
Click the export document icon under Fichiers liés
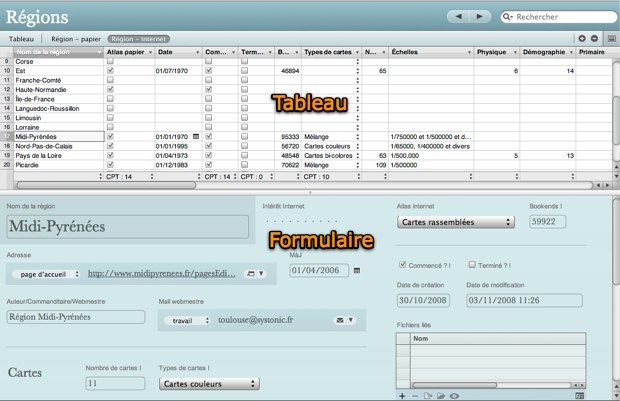427,396
